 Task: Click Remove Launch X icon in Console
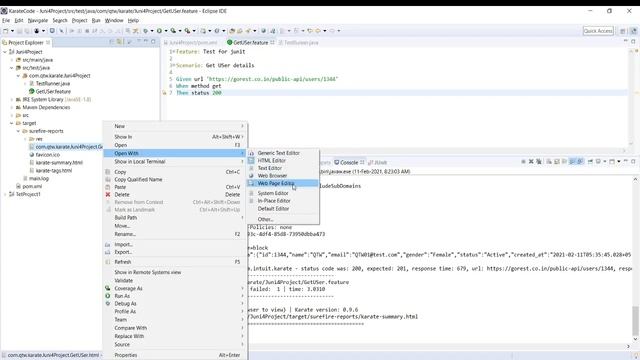(531, 162)
